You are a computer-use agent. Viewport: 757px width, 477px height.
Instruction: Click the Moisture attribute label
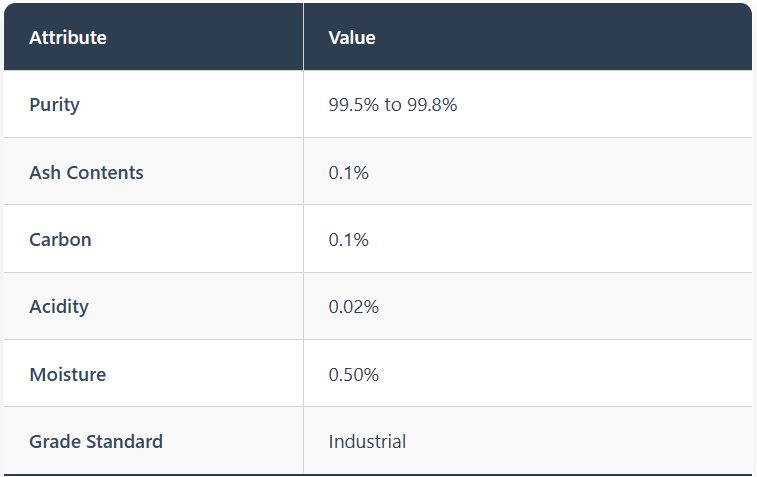pyautogui.click(x=67, y=375)
